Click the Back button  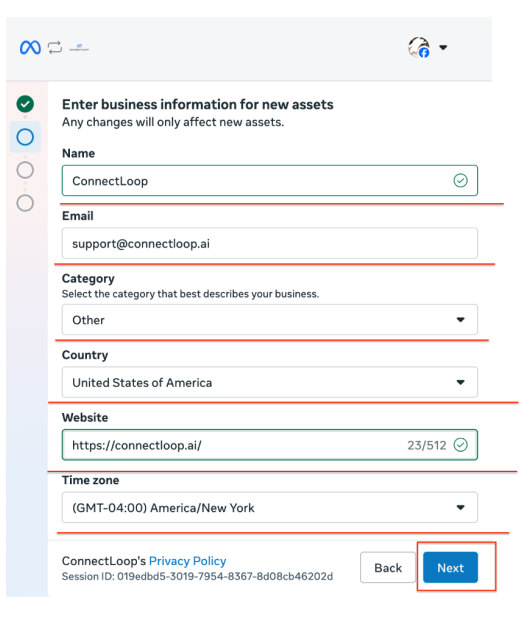click(388, 568)
